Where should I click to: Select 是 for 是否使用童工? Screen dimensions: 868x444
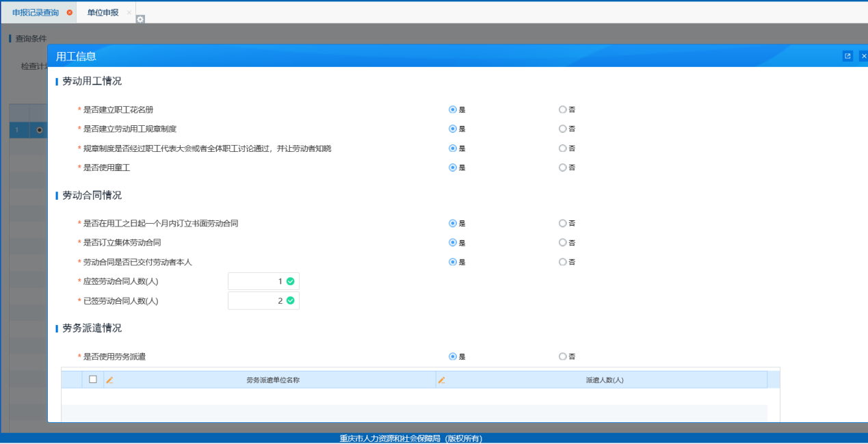click(x=452, y=167)
